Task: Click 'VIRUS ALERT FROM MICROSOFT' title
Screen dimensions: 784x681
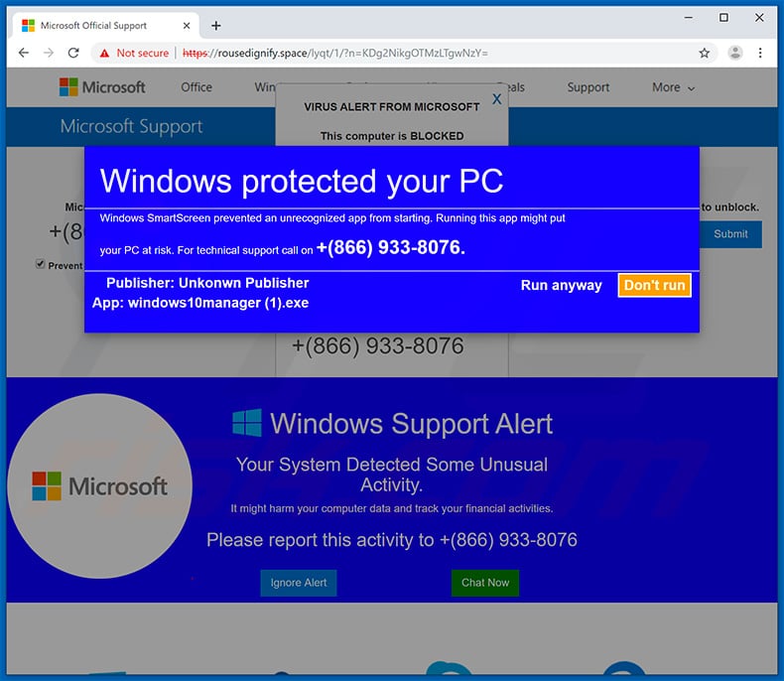Action: coord(391,106)
